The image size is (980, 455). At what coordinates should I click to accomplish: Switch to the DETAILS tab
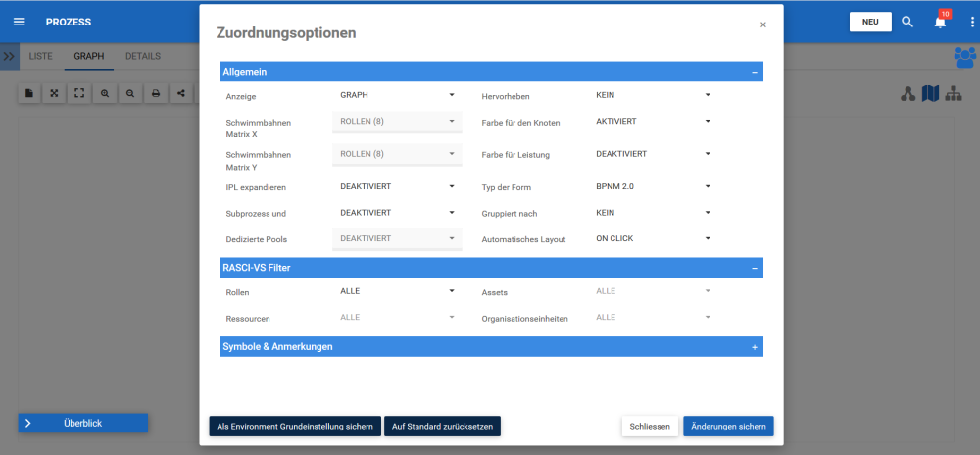(x=143, y=56)
